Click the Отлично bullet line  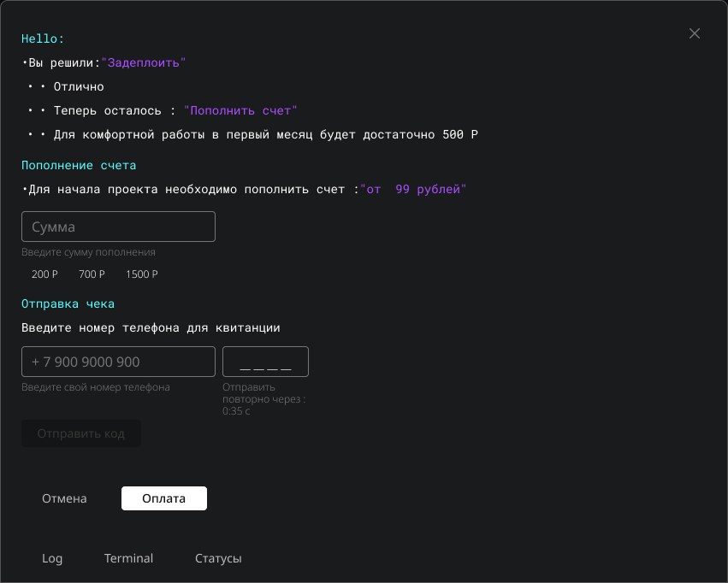point(66,86)
